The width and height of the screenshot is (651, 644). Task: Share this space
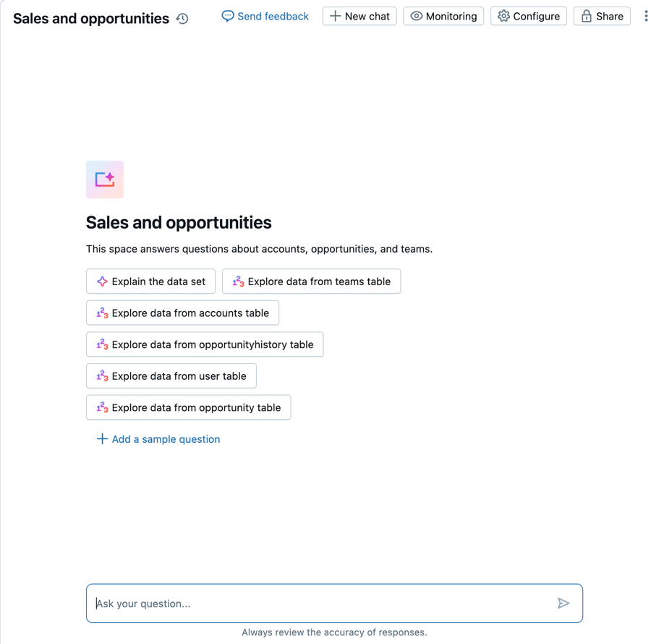point(602,16)
